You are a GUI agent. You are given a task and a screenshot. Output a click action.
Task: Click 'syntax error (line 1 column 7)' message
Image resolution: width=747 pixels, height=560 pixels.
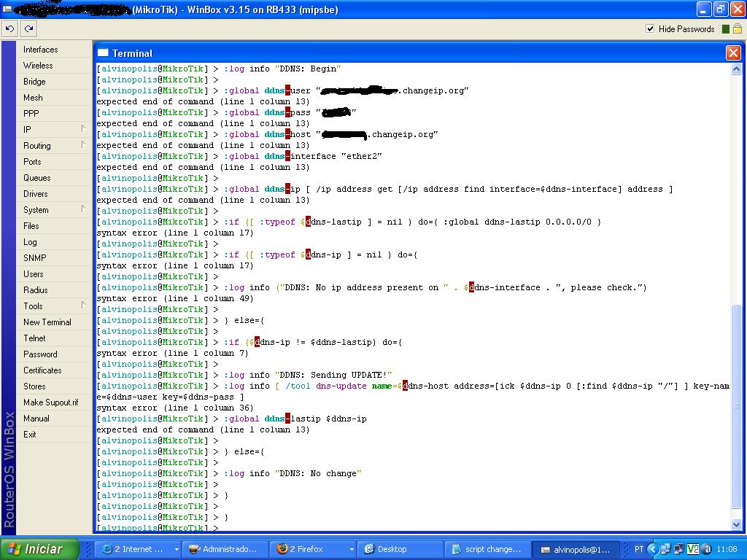click(172, 353)
